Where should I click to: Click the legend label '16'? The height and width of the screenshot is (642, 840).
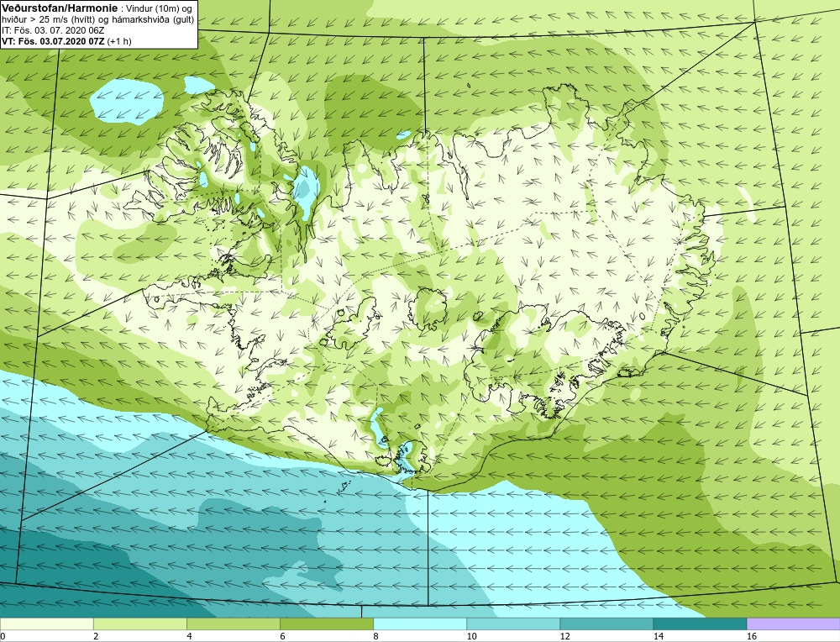[x=752, y=636]
